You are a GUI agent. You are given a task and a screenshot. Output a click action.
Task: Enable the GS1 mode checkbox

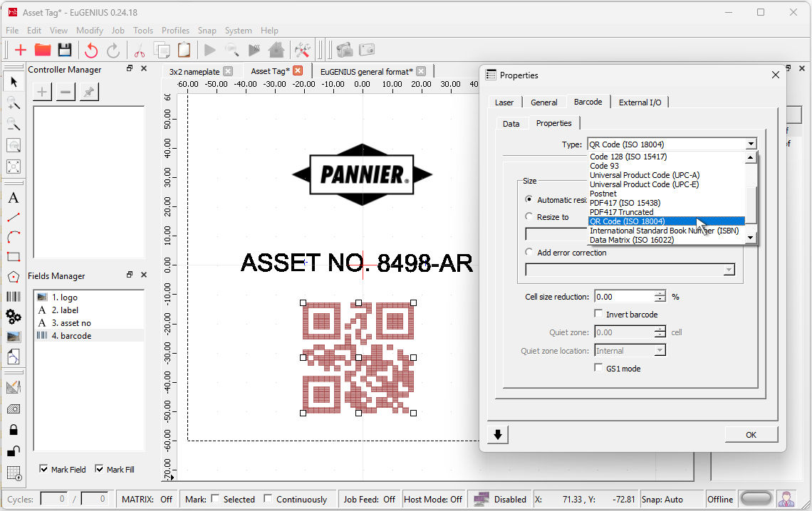598,368
